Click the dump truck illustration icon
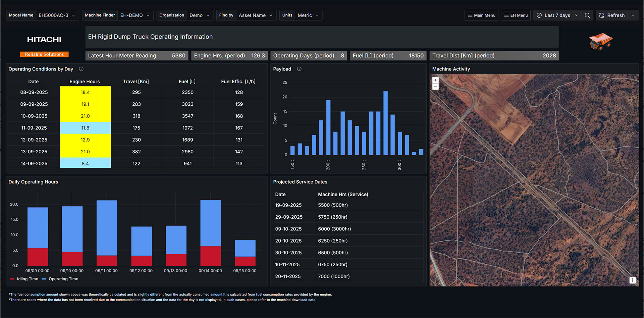The image size is (644, 318). [x=601, y=41]
